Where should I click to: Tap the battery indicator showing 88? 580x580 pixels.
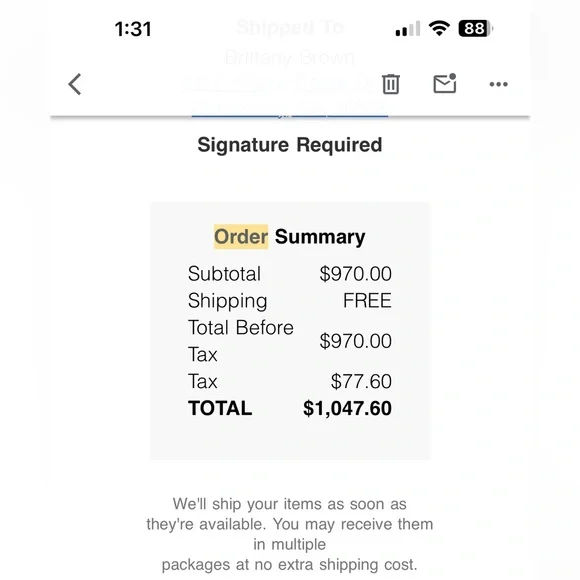(475, 28)
